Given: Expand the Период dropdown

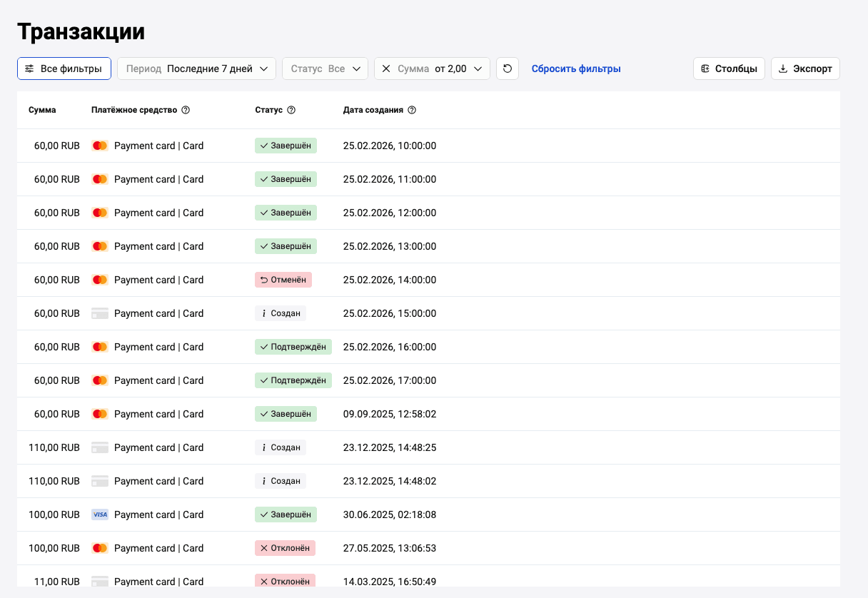Looking at the screenshot, I should point(197,69).
